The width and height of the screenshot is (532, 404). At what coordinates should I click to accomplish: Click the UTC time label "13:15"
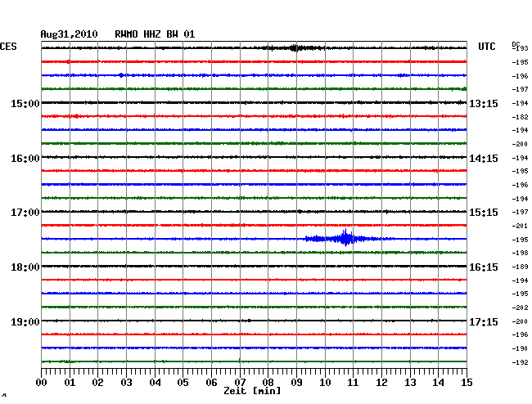point(484,103)
